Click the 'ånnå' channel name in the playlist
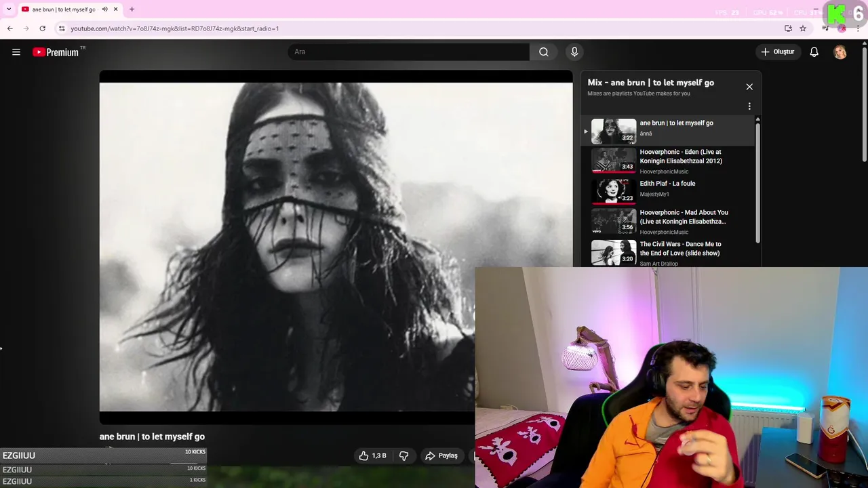This screenshot has height=488, width=868. coord(646,134)
